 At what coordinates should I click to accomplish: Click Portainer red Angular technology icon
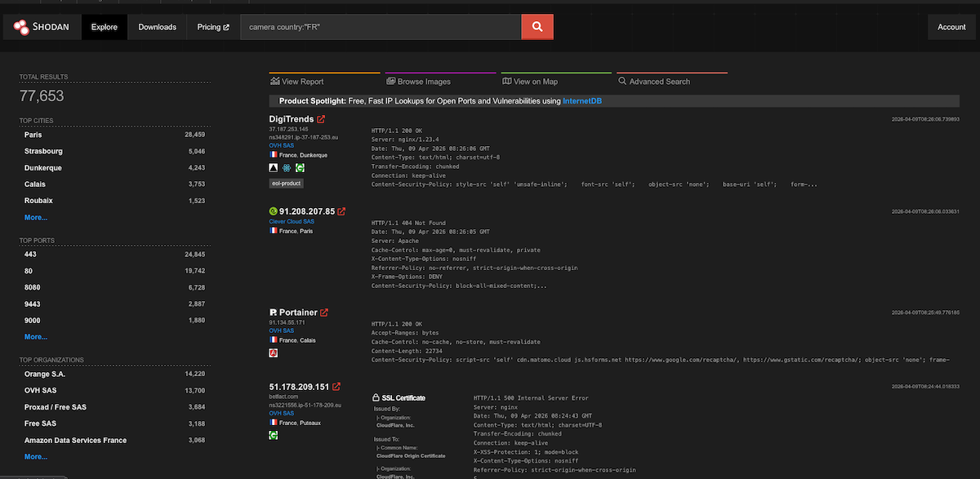[274, 353]
